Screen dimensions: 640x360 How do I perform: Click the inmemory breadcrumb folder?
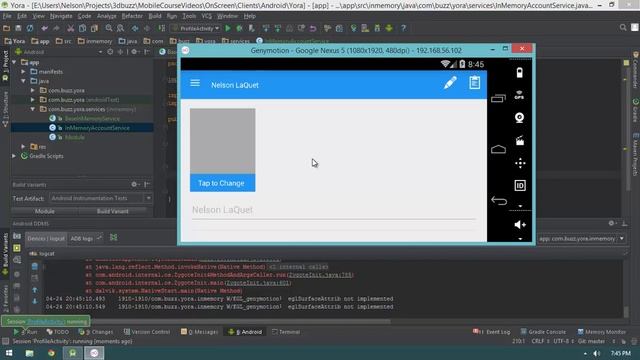pyautogui.click(x=95, y=41)
